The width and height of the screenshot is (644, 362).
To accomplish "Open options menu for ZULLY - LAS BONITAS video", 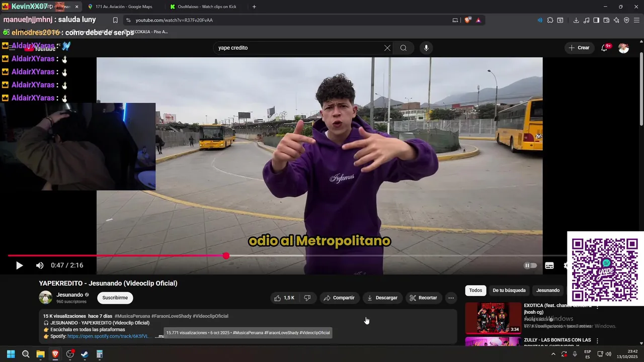I will pyautogui.click(x=597, y=341).
